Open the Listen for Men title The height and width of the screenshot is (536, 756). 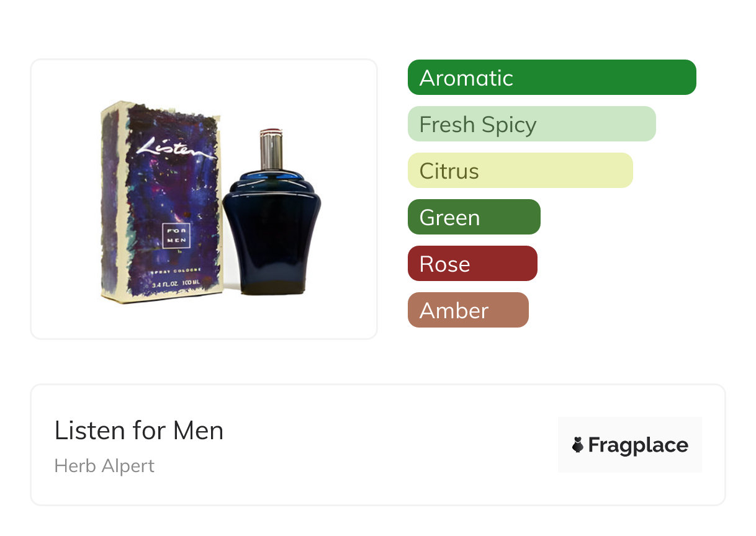(x=139, y=431)
